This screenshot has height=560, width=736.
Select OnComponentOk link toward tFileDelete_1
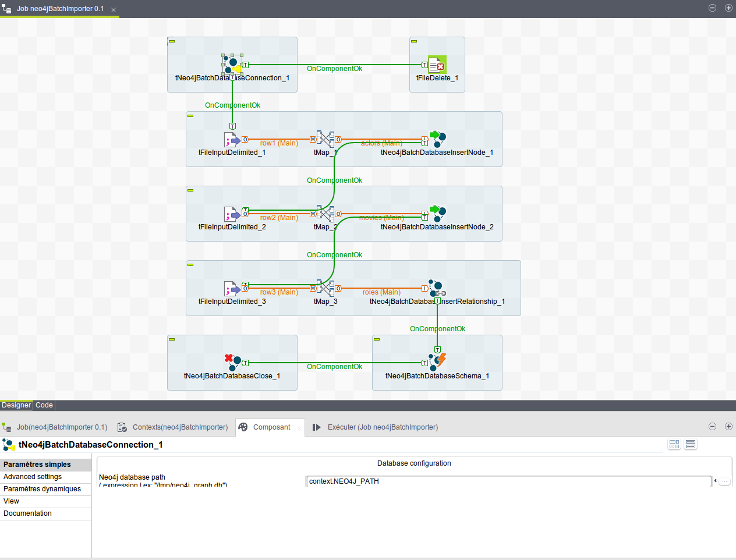point(334,69)
